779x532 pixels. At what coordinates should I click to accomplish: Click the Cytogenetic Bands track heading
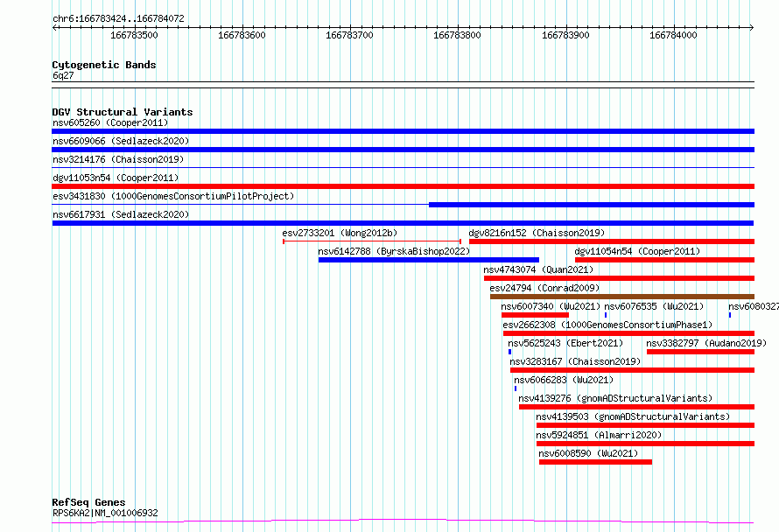coord(104,65)
